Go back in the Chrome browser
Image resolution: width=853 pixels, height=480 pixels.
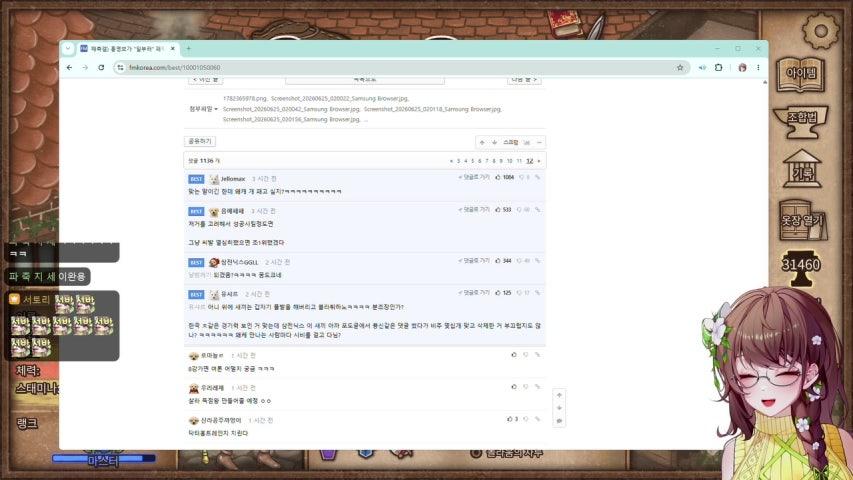click(69, 67)
